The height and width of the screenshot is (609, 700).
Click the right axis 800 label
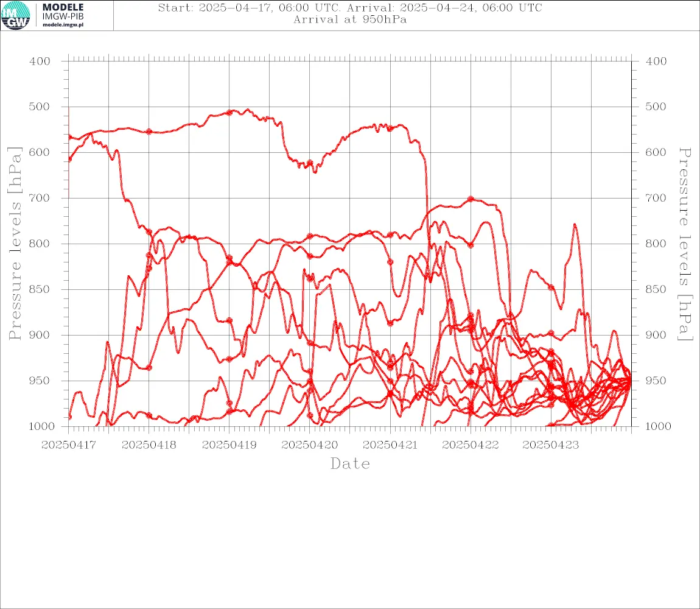[x=656, y=244]
